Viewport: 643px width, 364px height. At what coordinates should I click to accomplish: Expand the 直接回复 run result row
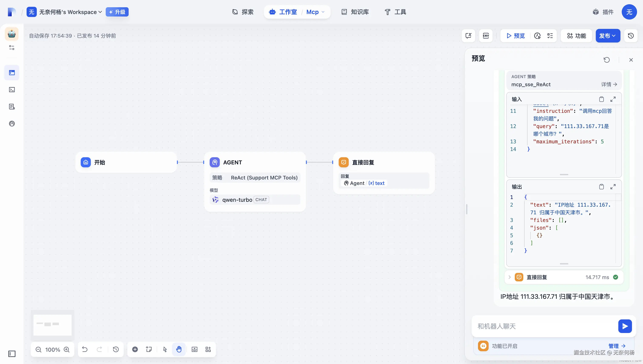click(509, 277)
